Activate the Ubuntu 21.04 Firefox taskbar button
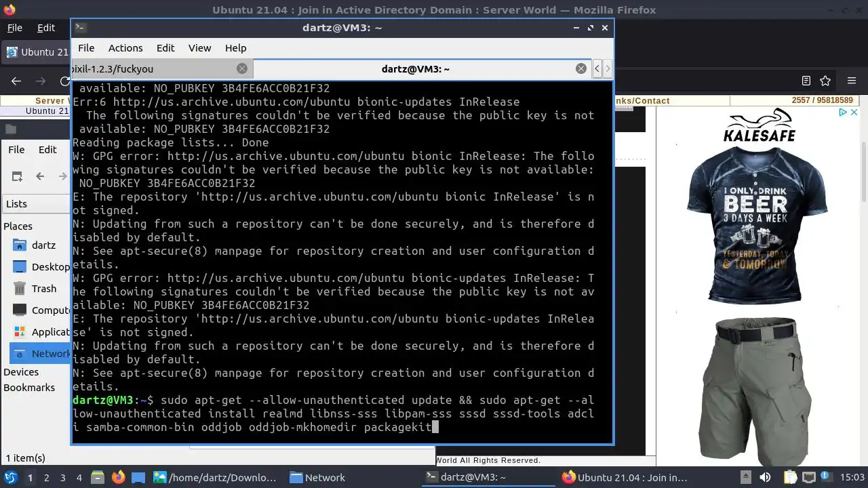The height and width of the screenshot is (488, 868). (625, 478)
